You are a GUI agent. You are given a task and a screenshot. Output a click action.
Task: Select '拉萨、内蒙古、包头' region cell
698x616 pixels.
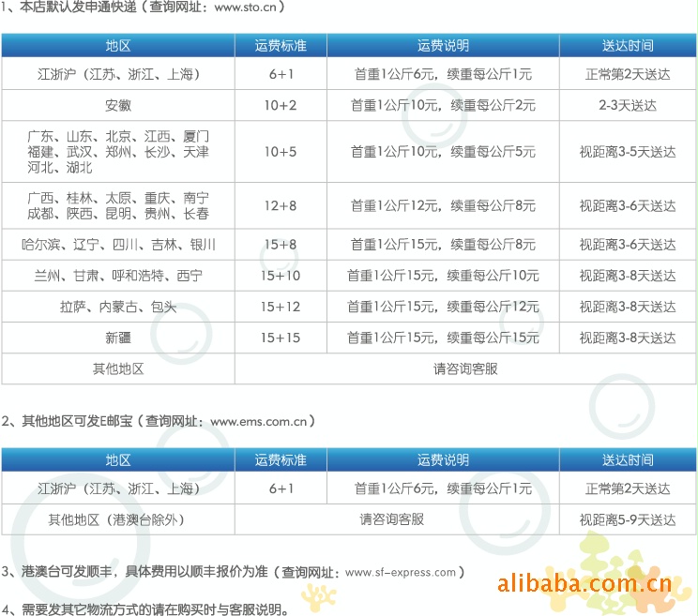118,307
